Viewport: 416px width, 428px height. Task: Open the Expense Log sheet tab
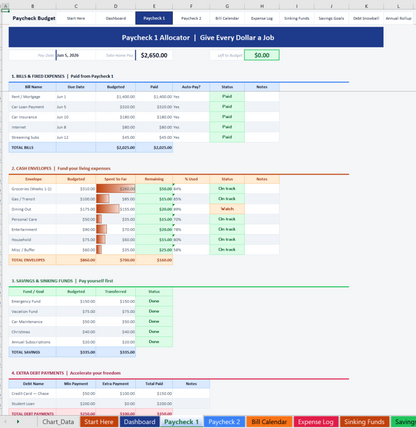316,422
